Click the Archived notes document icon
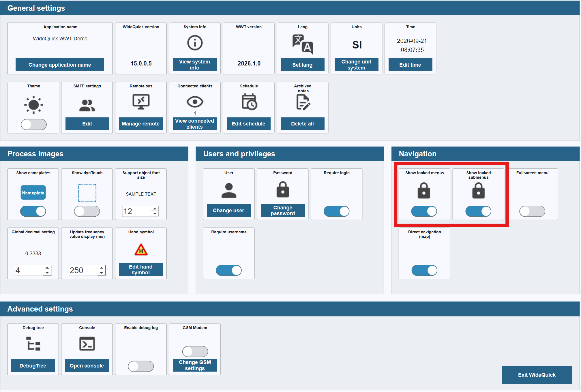Image resolution: width=581 pixels, height=392 pixels. pyautogui.click(x=303, y=102)
